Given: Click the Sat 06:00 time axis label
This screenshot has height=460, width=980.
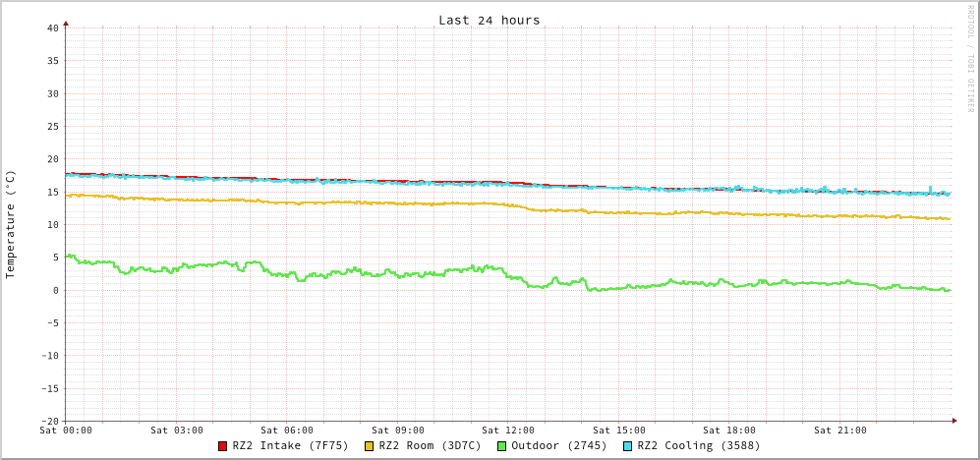Looking at the screenshot, I should pyautogui.click(x=287, y=430).
